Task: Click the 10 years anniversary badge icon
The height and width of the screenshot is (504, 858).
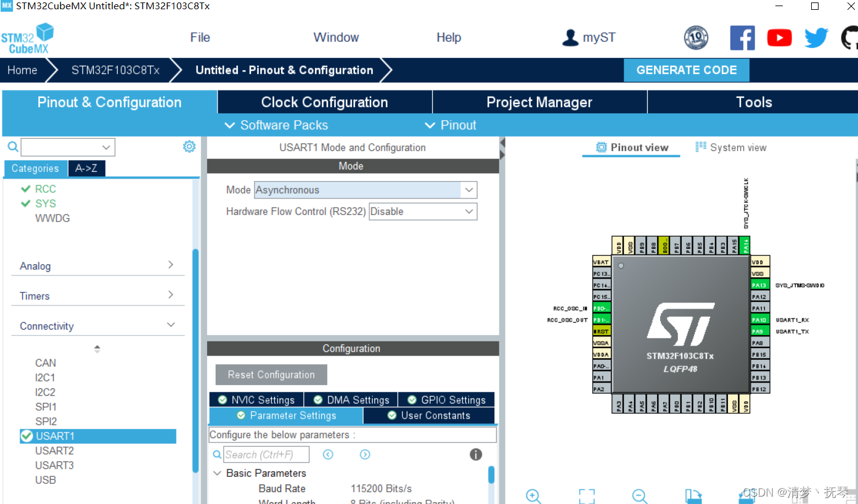Action: coord(696,38)
